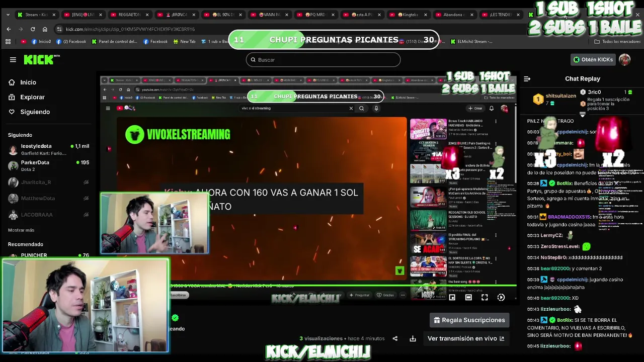
Task: Open the YouTube bookmark icon
Action: pos(23,42)
